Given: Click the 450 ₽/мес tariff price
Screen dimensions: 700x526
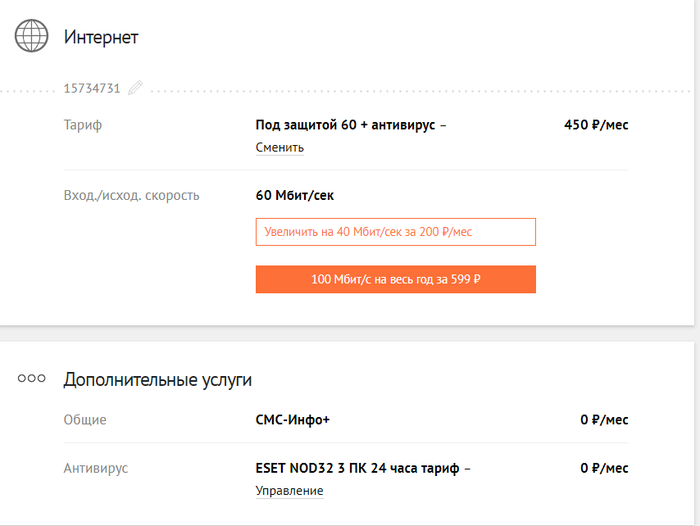Looking at the screenshot, I should pos(596,126).
